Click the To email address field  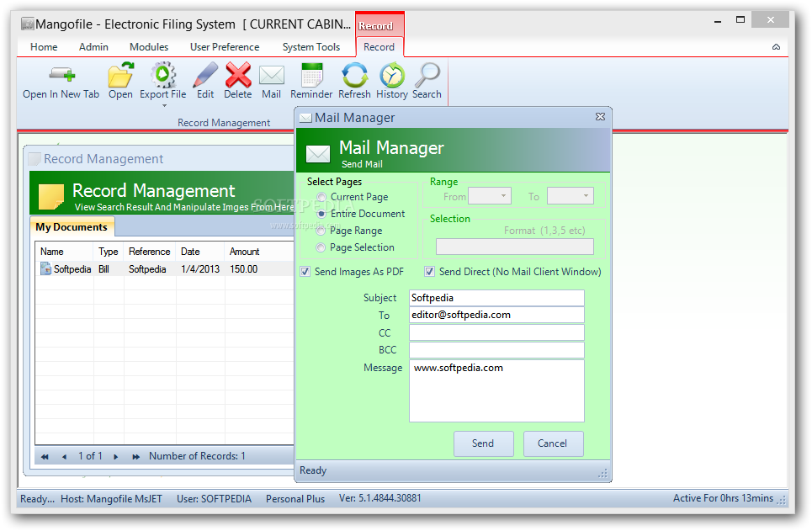pyautogui.click(x=496, y=315)
